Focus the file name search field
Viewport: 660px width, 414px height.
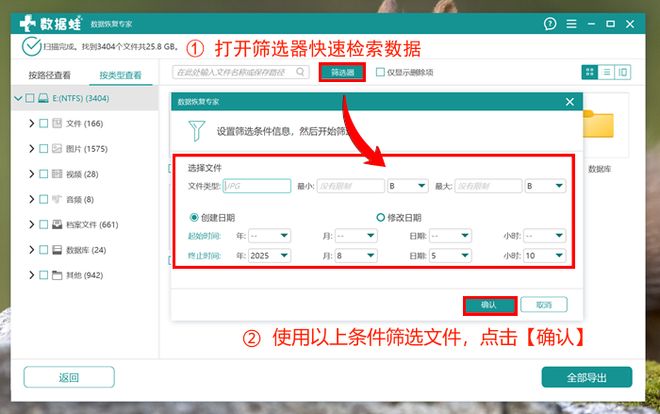(x=241, y=72)
